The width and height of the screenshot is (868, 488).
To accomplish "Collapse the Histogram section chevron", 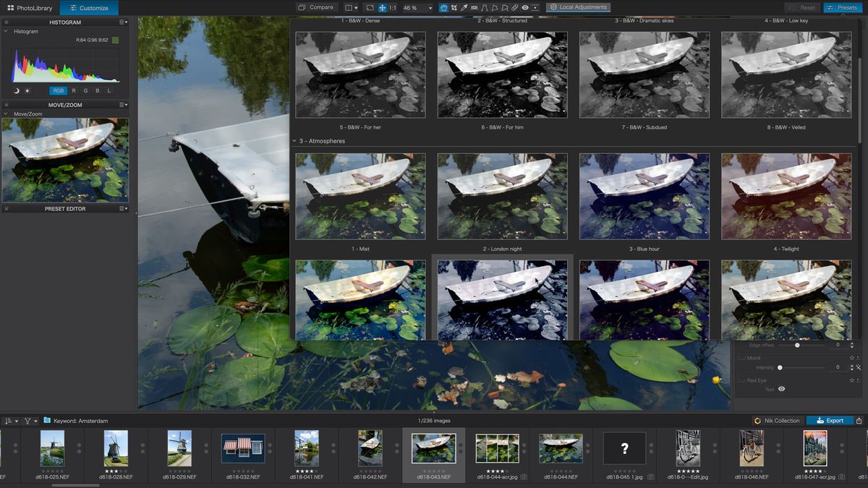I will pyautogui.click(x=6, y=31).
